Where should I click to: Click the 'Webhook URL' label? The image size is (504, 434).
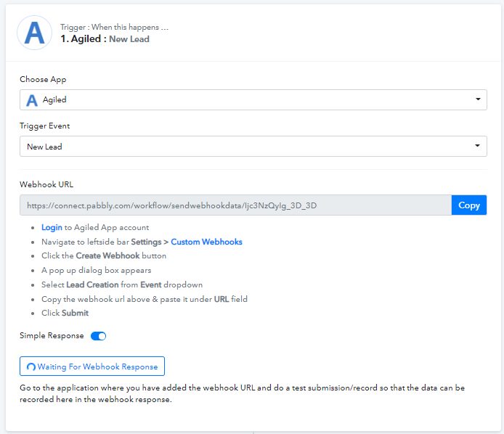pos(46,184)
